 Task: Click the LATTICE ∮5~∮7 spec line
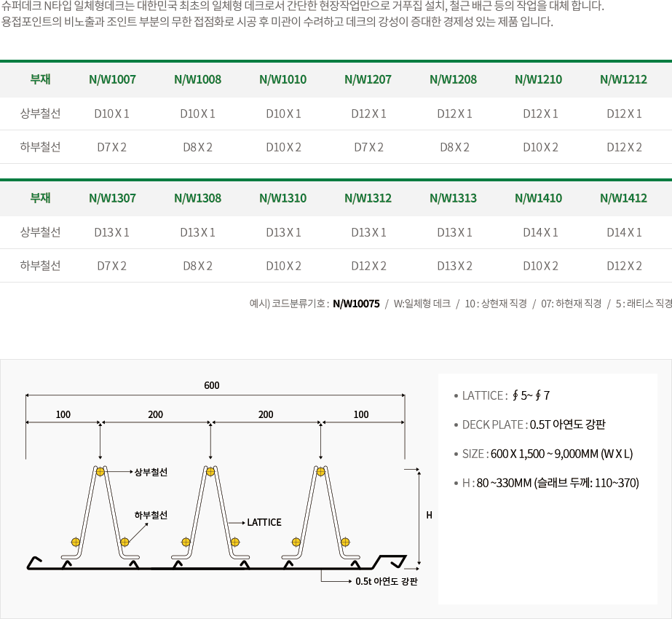[502, 395]
